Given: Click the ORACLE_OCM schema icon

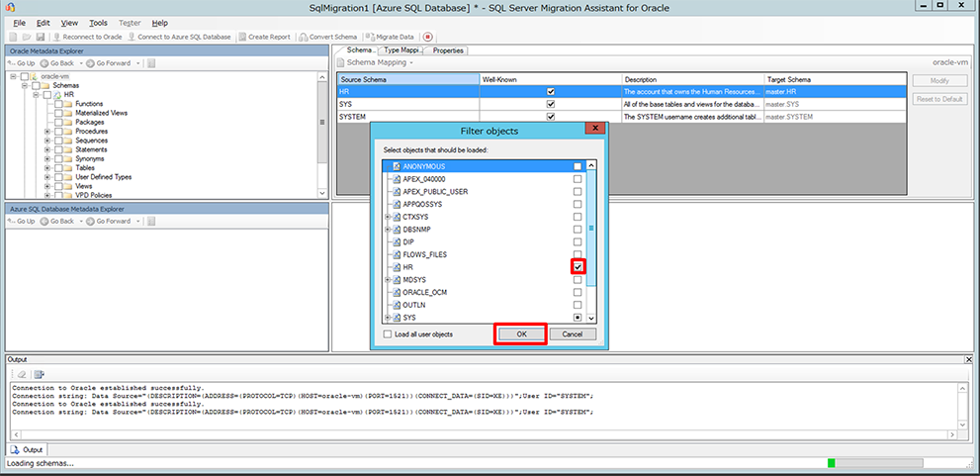Looking at the screenshot, I should pyautogui.click(x=397, y=292).
